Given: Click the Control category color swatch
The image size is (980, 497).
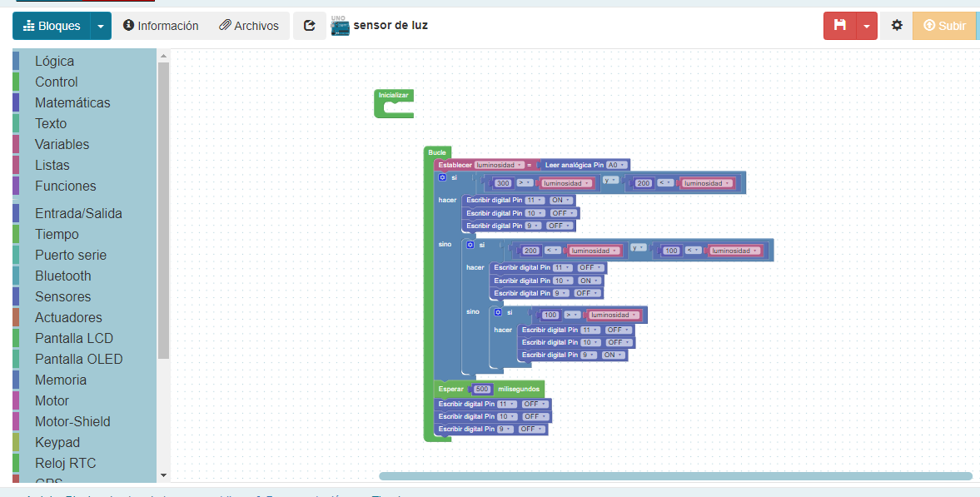Looking at the screenshot, I should [16, 82].
